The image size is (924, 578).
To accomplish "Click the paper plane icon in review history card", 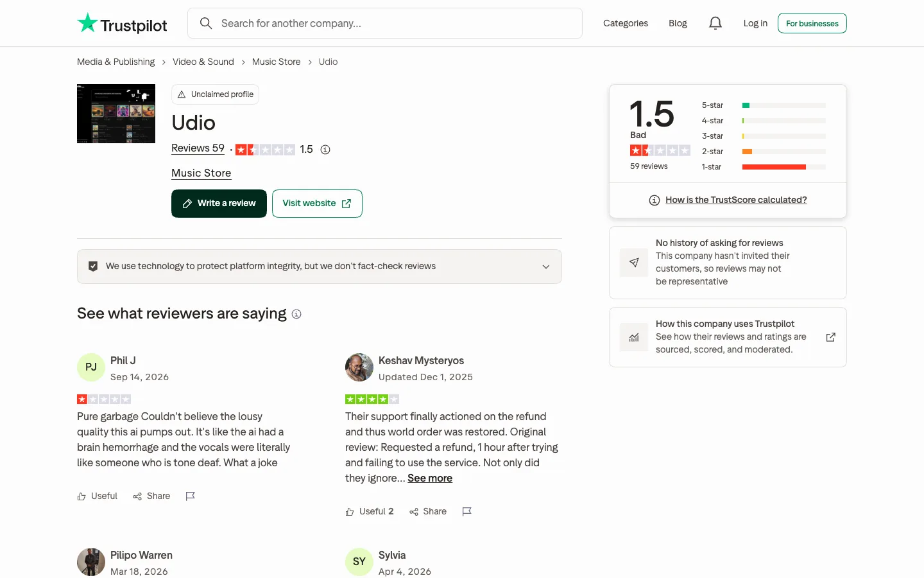I will [x=634, y=263].
